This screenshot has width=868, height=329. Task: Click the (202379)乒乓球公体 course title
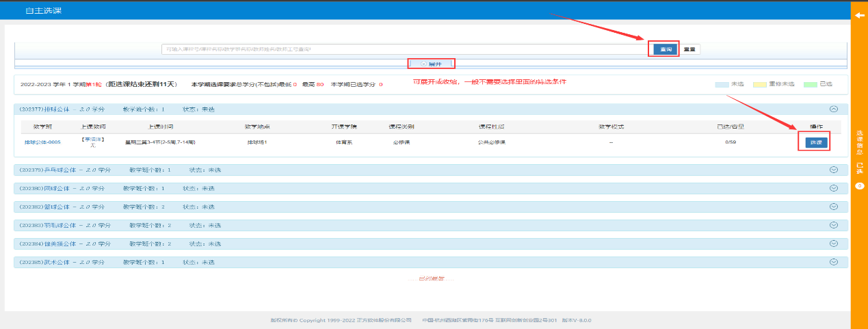[x=47, y=170]
